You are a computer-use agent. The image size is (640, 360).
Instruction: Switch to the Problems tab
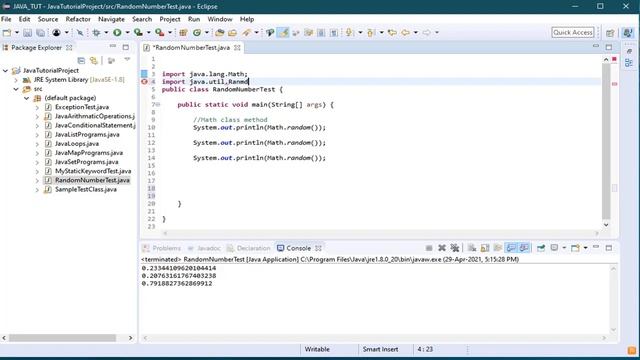pos(162,248)
